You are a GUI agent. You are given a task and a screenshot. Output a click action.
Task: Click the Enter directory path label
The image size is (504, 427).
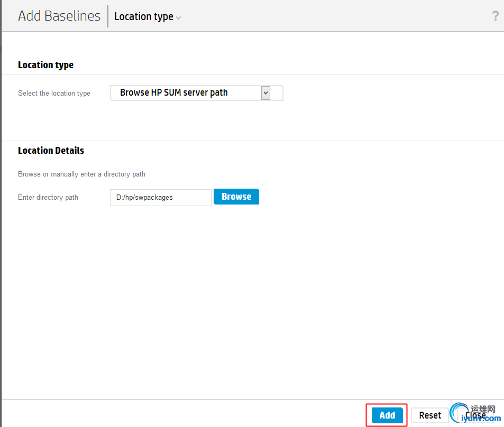(48, 198)
